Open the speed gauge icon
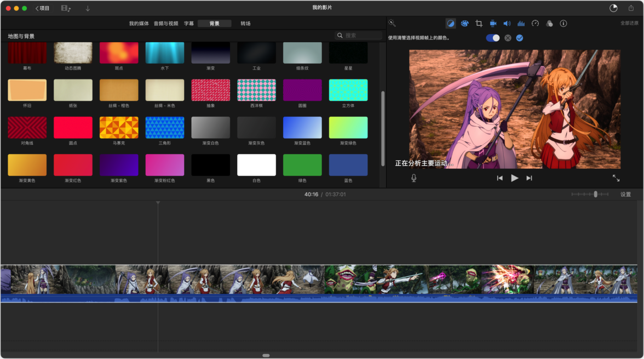The image size is (644, 359). coord(535,24)
